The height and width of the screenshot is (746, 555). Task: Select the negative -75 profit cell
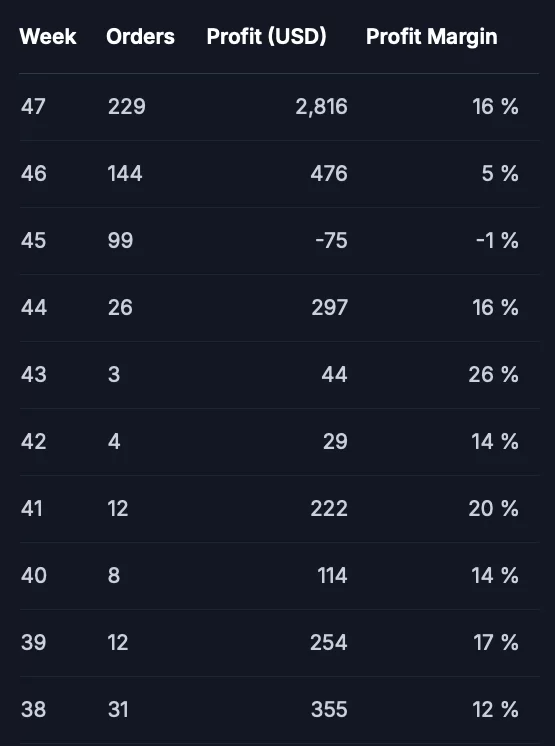[x=331, y=241]
